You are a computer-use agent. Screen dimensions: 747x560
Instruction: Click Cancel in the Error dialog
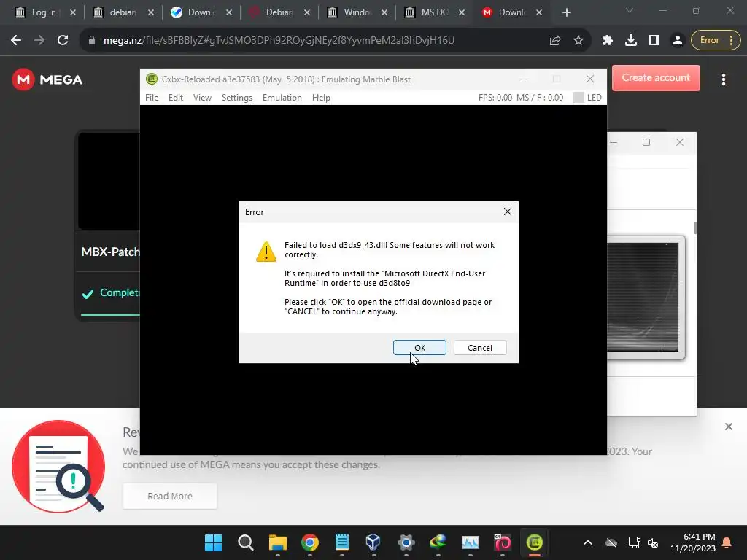(480, 348)
